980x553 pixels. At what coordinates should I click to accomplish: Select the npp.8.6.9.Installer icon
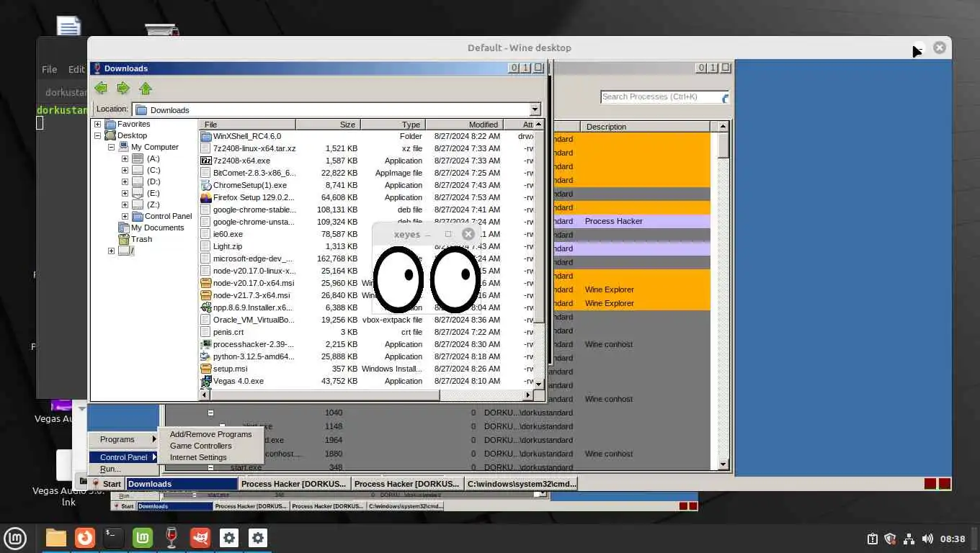[206, 307]
